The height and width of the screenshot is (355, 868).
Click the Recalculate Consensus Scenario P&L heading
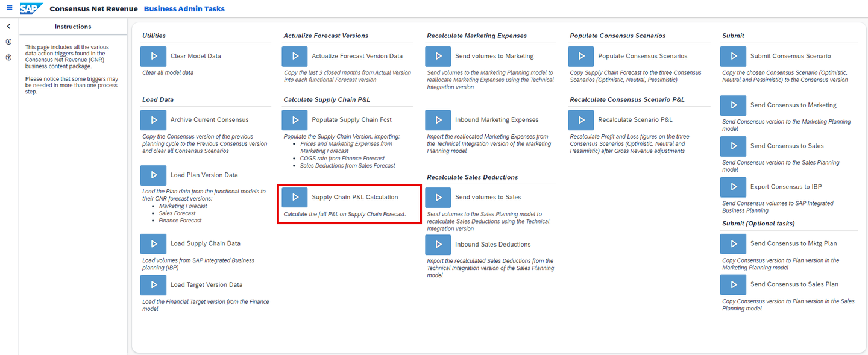tap(627, 100)
